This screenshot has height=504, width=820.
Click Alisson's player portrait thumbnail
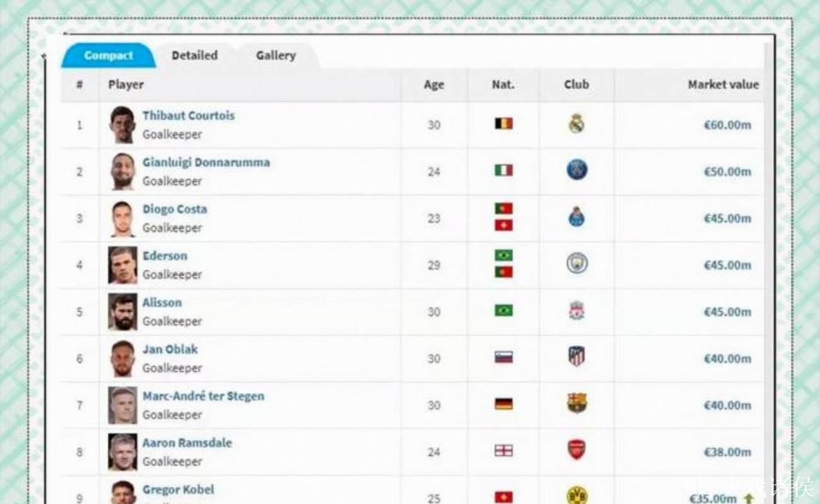pos(122,312)
